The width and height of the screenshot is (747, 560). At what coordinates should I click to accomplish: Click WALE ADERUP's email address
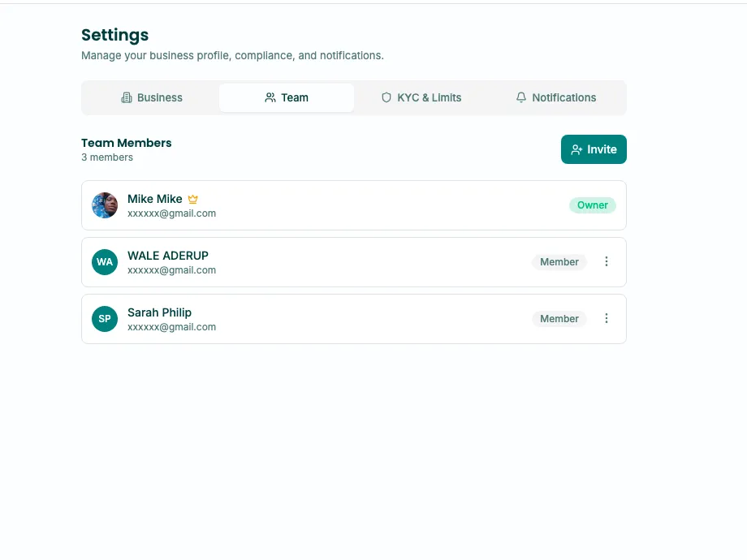coord(171,270)
